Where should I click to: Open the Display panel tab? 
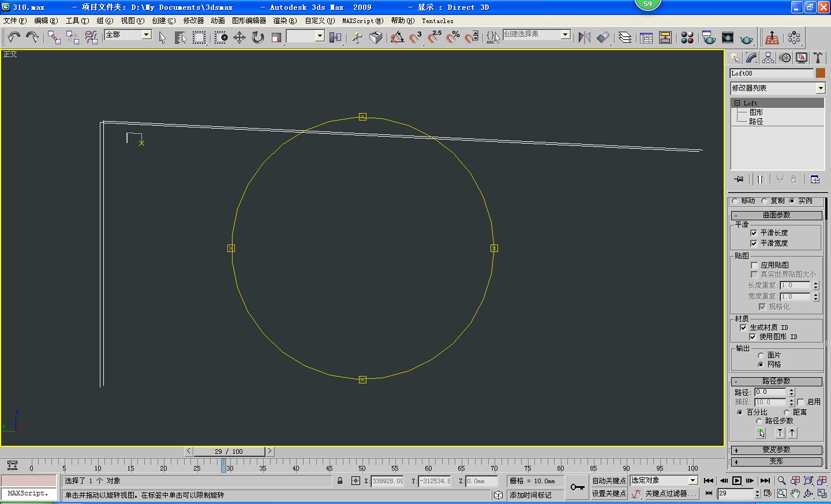802,58
